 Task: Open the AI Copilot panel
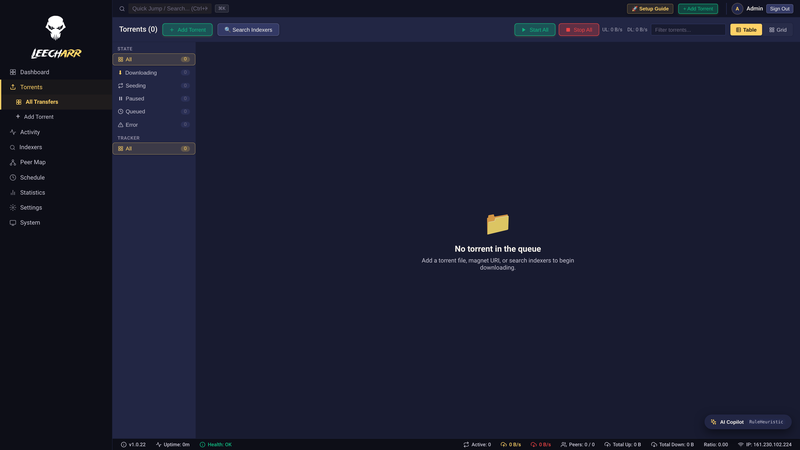748,422
